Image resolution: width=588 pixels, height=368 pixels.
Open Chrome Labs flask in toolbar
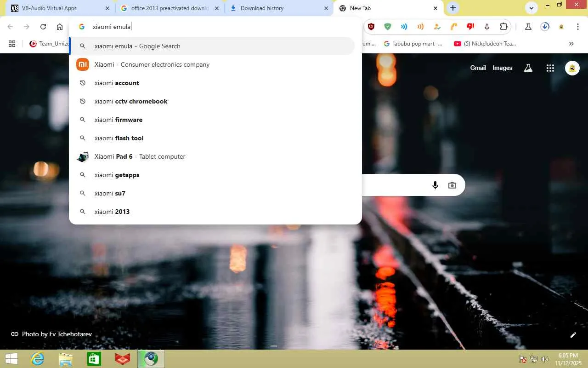pyautogui.click(x=528, y=27)
